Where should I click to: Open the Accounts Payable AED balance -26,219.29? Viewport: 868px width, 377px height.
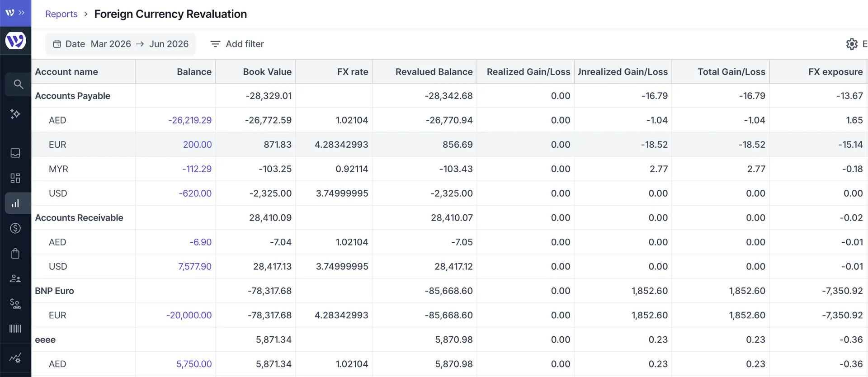(x=190, y=120)
